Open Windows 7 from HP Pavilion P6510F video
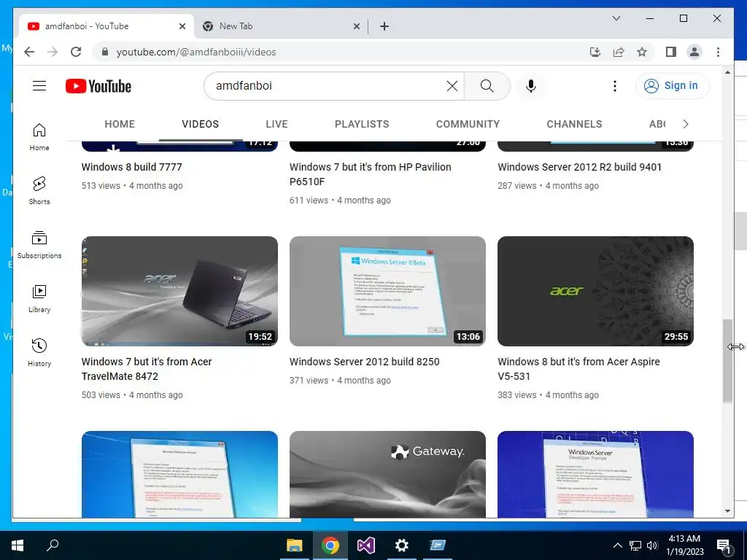This screenshot has height=560, width=747. [x=370, y=174]
